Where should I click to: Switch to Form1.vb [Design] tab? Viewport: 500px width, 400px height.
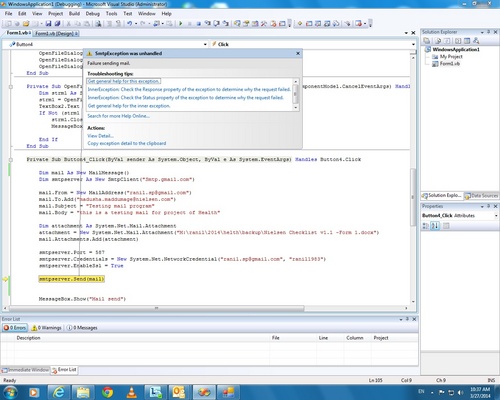point(56,33)
